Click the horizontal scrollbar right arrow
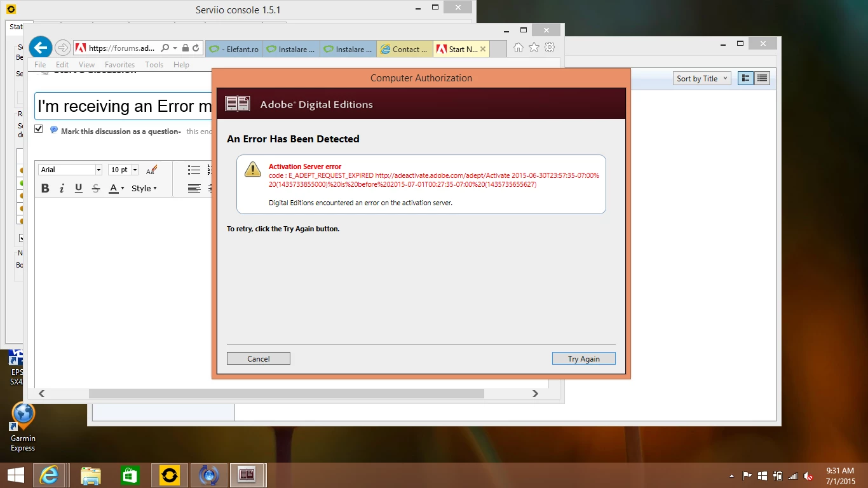This screenshot has width=868, height=488. 535,393
